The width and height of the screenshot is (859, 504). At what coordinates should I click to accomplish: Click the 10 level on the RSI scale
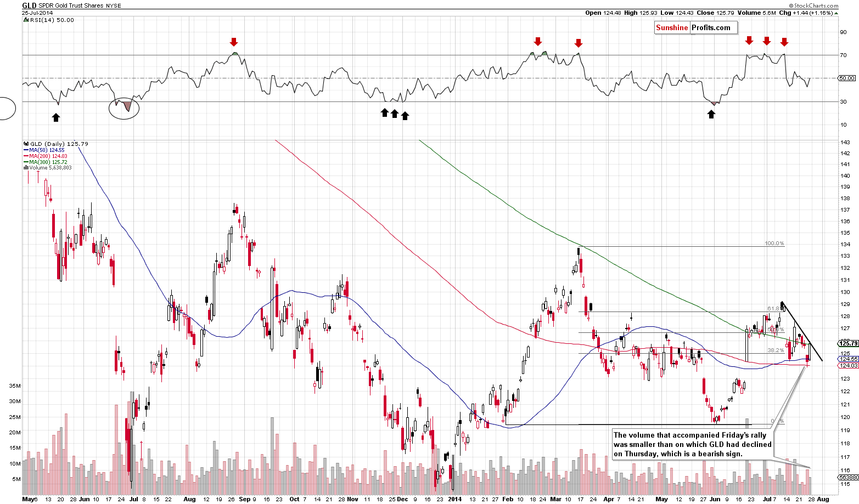pos(844,125)
